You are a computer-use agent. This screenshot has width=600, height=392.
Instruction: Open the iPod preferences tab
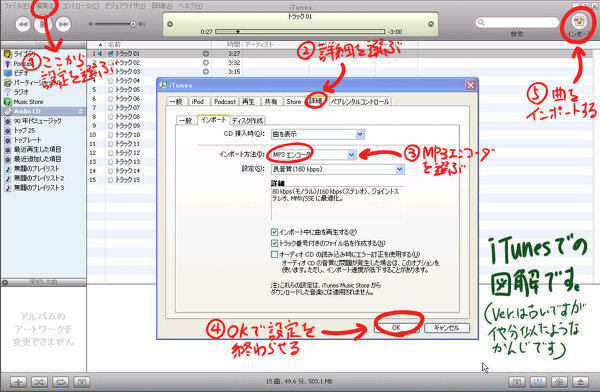coord(198,101)
